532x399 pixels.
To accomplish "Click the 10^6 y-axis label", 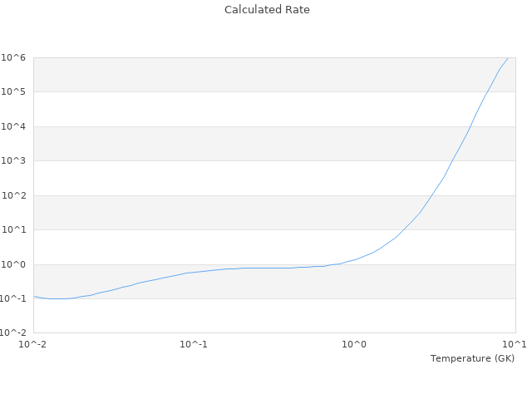I will click(x=15, y=57).
